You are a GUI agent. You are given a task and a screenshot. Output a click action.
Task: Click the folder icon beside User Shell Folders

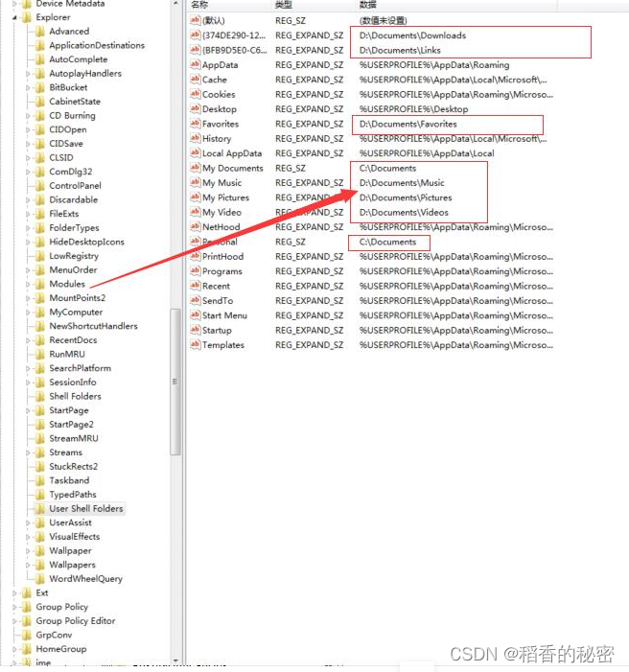[x=40, y=509]
